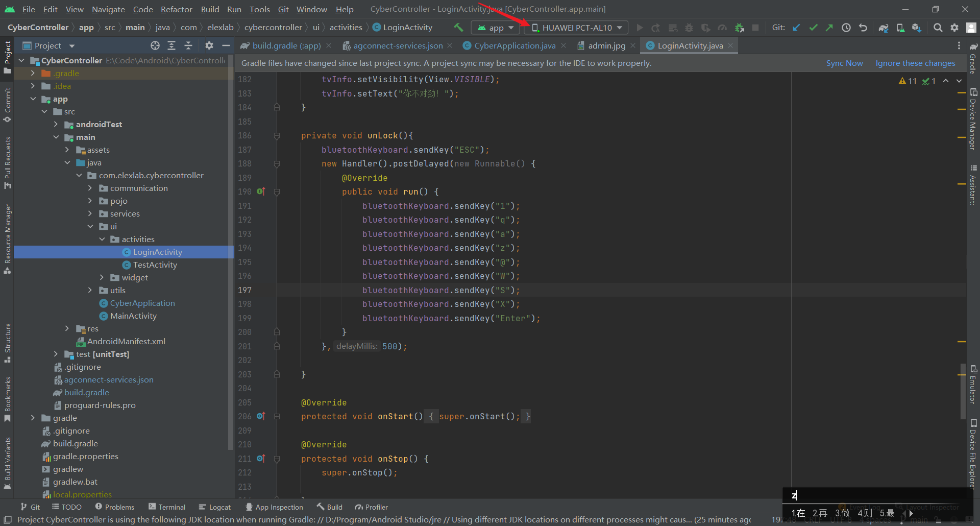Click Git push arrow icon
Viewport: 980px width, 526px height.
click(829, 28)
